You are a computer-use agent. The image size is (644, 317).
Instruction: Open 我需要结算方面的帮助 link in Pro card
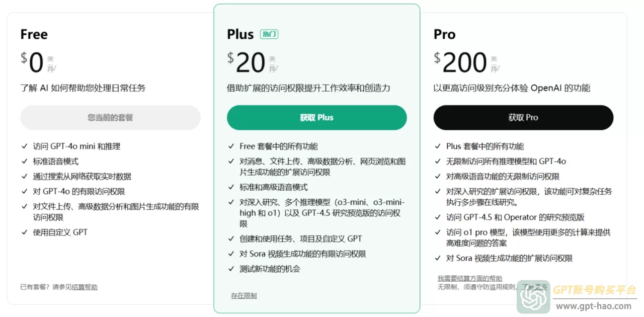(469, 278)
